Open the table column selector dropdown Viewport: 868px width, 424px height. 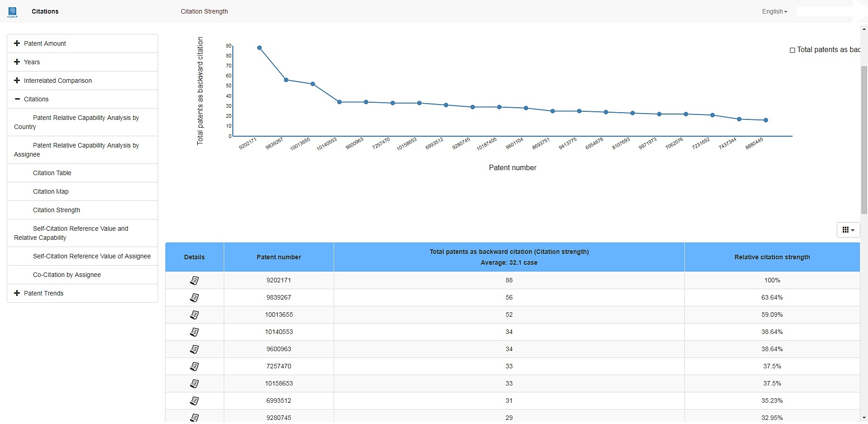tap(848, 230)
